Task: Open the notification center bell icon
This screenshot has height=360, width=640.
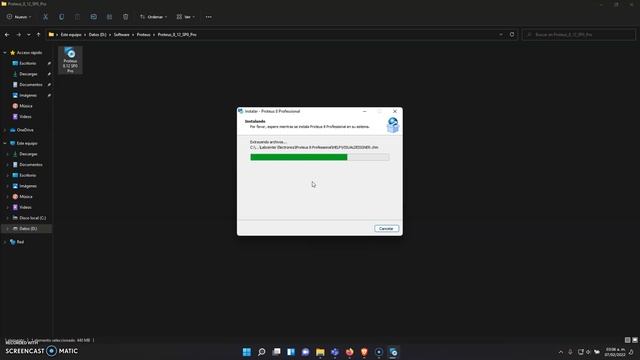Action: pyautogui.click(x=632, y=352)
